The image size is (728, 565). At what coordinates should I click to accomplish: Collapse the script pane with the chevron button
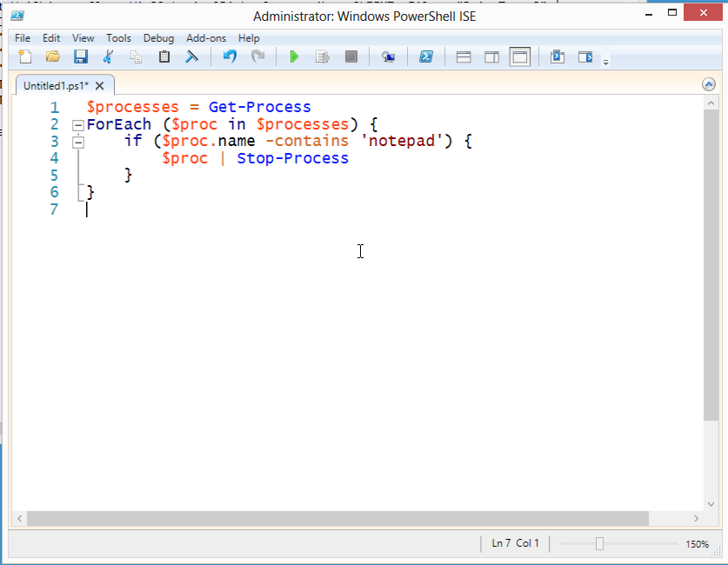[709, 84]
